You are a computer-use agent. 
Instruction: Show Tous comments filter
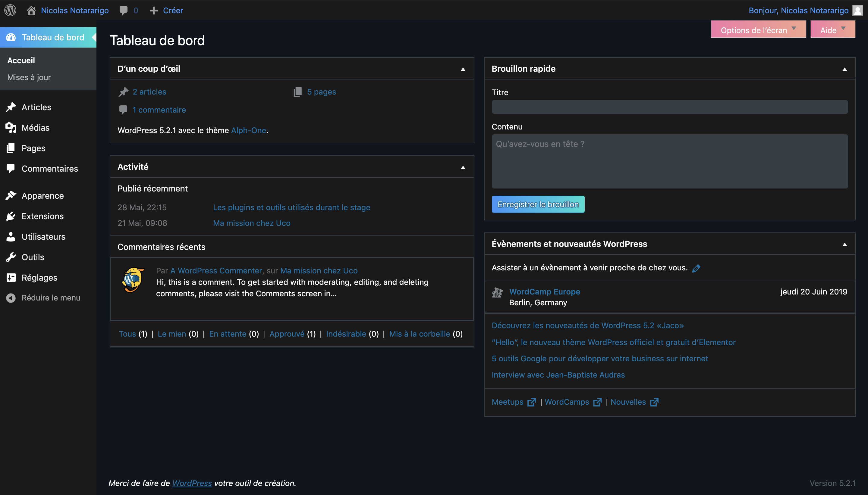click(127, 334)
